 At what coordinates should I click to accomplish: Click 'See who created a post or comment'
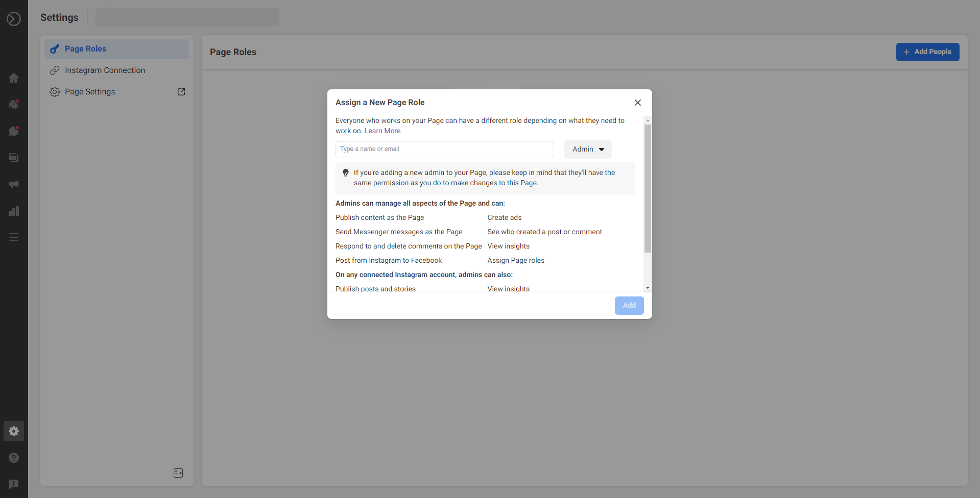coord(544,232)
